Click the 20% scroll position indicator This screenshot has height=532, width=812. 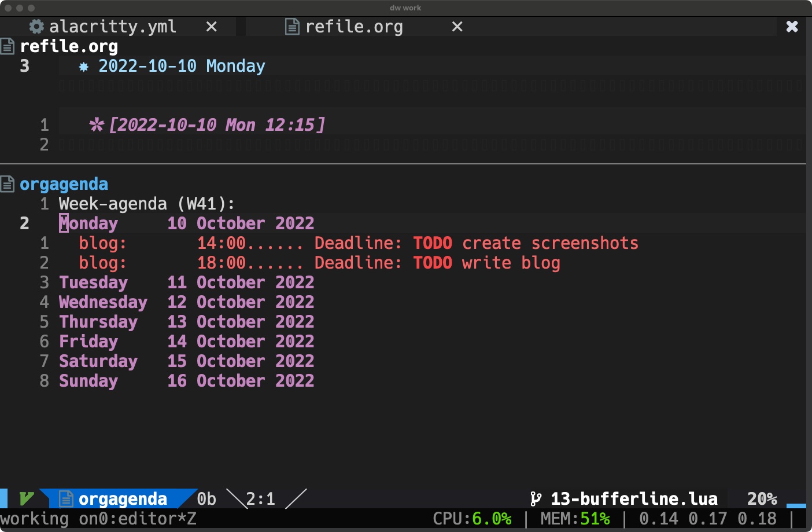[x=762, y=498]
